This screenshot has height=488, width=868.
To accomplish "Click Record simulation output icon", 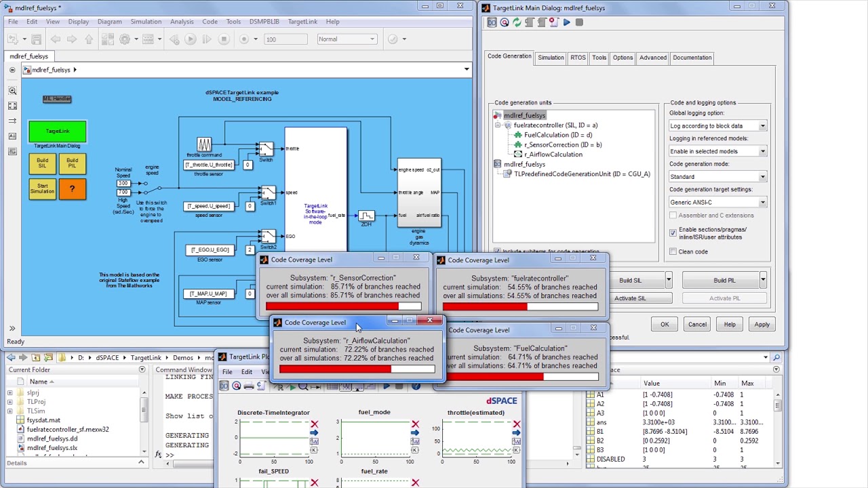I will 245,39.
